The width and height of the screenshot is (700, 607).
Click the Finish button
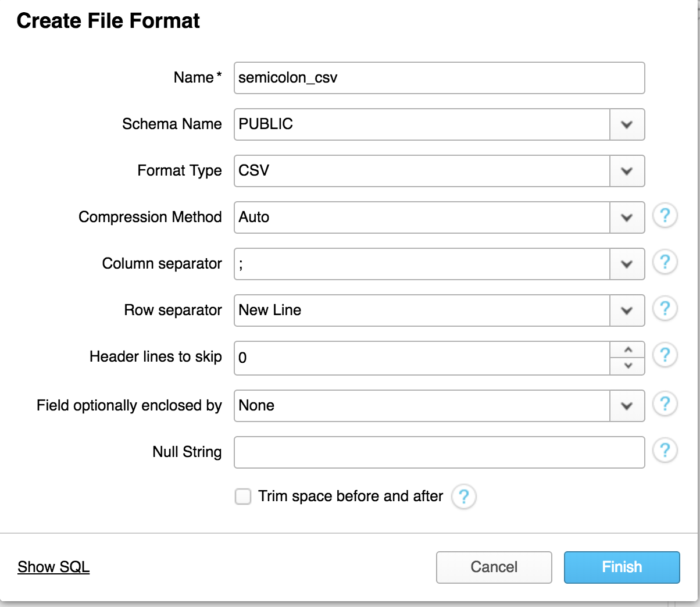click(x=622, y=567)
